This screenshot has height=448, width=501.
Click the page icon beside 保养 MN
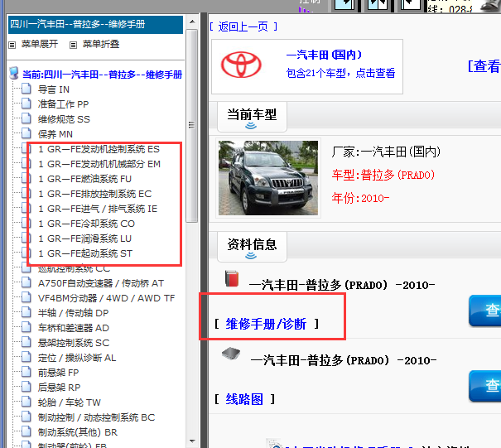coord(26,133)
